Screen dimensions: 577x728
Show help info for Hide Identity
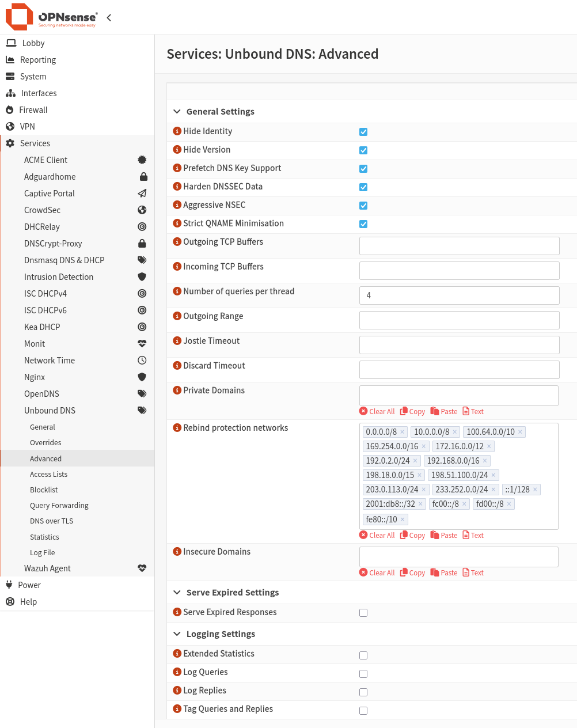(x=177, y=131)
